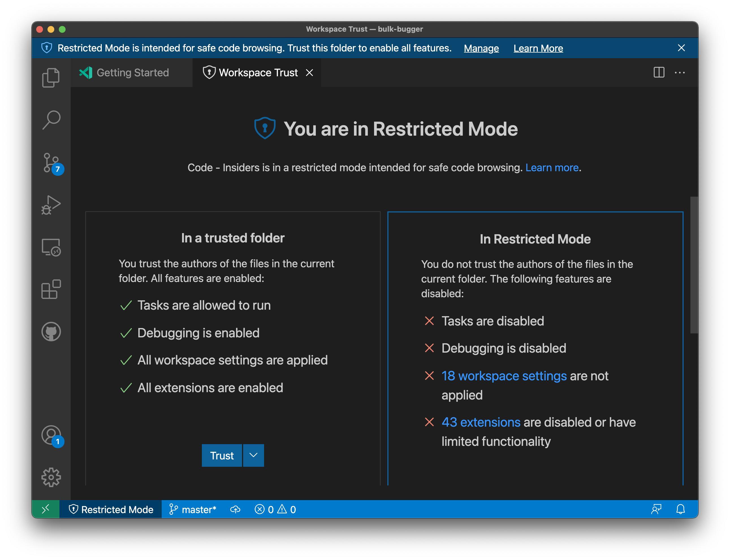
Task: Click the editor vertical scrollbar
Action: tap(694, 265)
